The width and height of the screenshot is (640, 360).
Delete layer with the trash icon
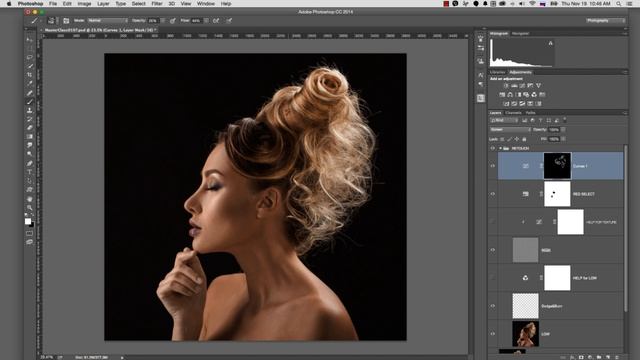click(x=617, y=357)
